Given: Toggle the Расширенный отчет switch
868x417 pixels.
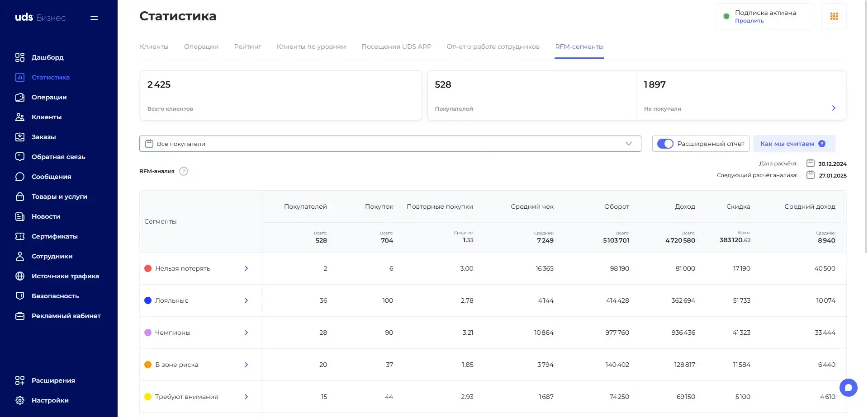Looking at the screenshot, I should pyautogui.click(x=665, y=144).
